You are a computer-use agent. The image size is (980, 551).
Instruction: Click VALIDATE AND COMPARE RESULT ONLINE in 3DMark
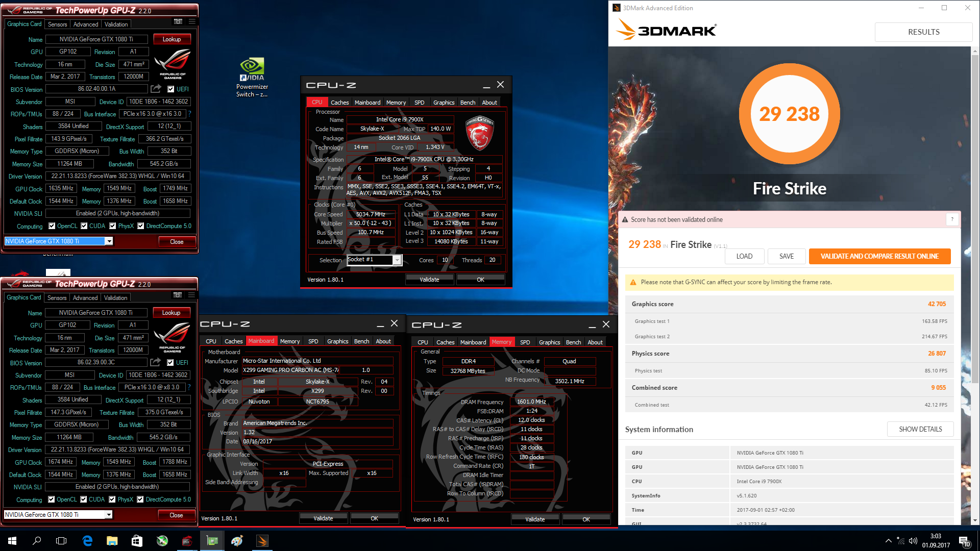tap(879, 256)
